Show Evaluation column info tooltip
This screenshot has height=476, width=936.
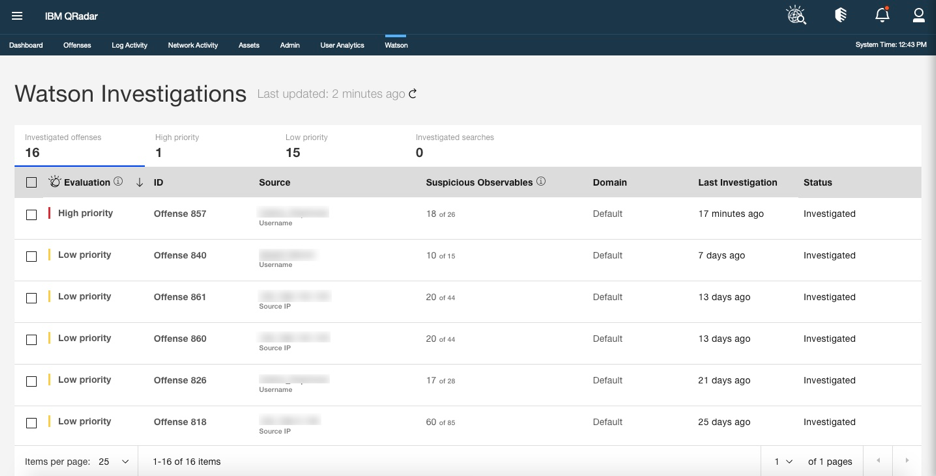point(118,182)
